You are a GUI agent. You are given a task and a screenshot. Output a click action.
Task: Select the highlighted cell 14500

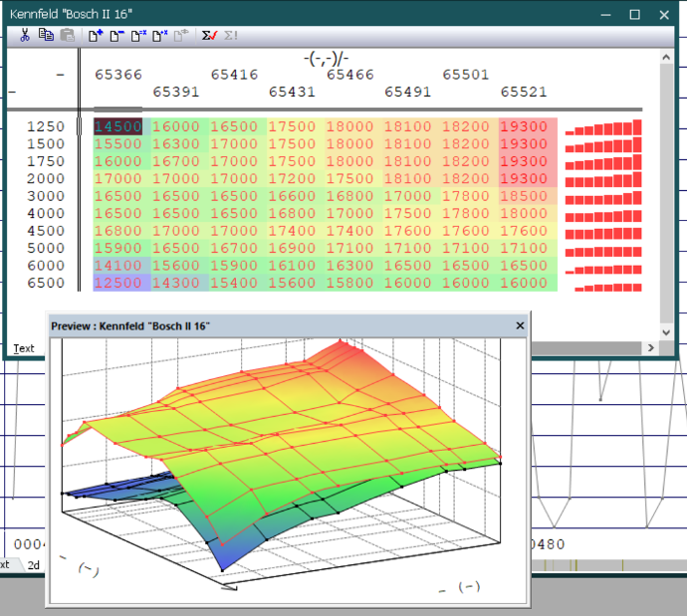tap(117, 126)
